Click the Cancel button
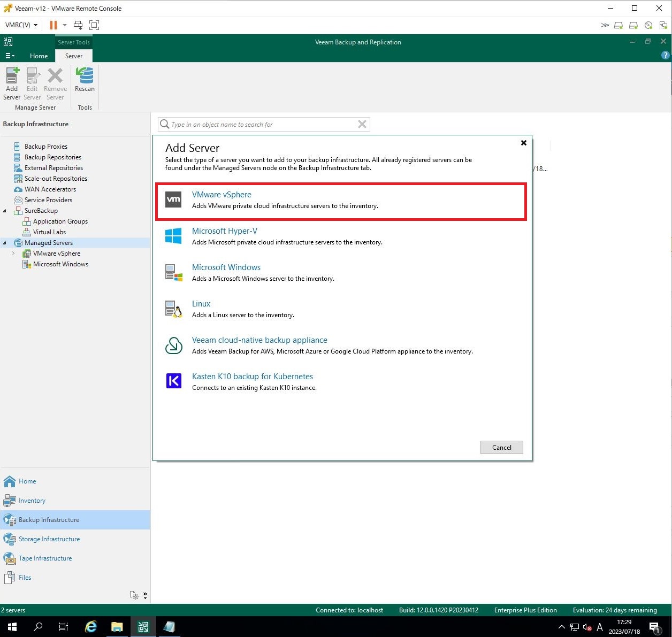 [x=502, y=448]
